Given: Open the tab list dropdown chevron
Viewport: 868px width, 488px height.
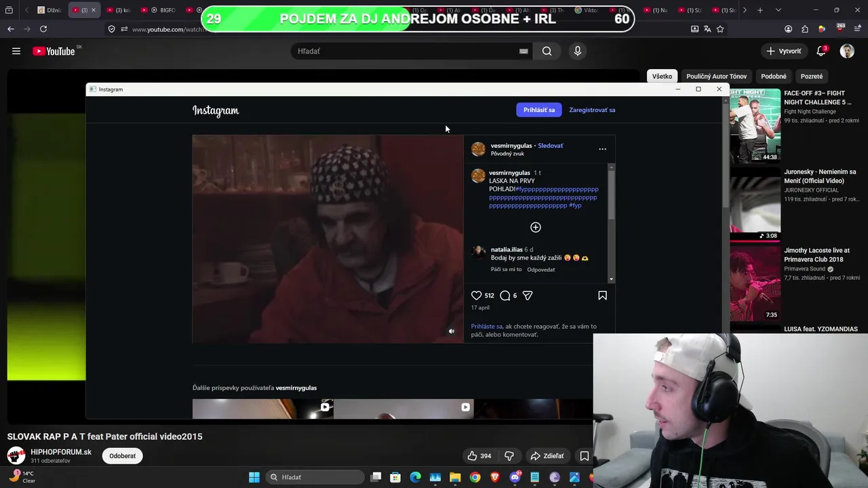Looking at the screenshot, I should click(778, 10).
